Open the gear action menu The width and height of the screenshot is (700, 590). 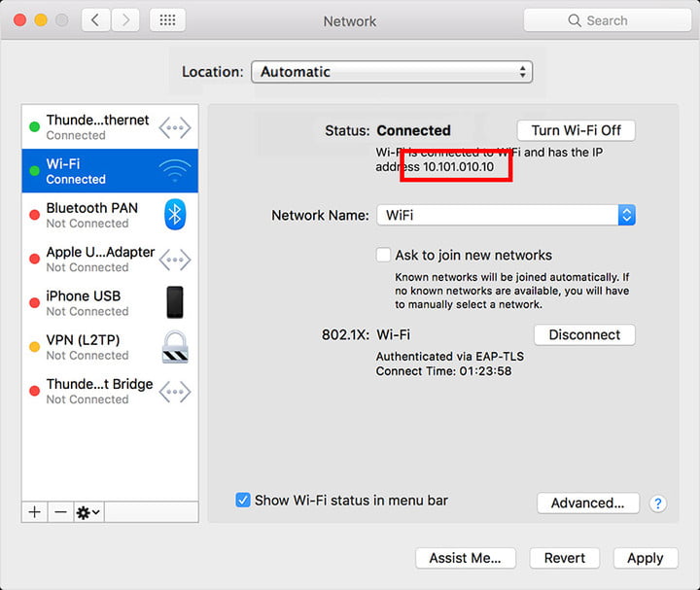tap(87, 512)
